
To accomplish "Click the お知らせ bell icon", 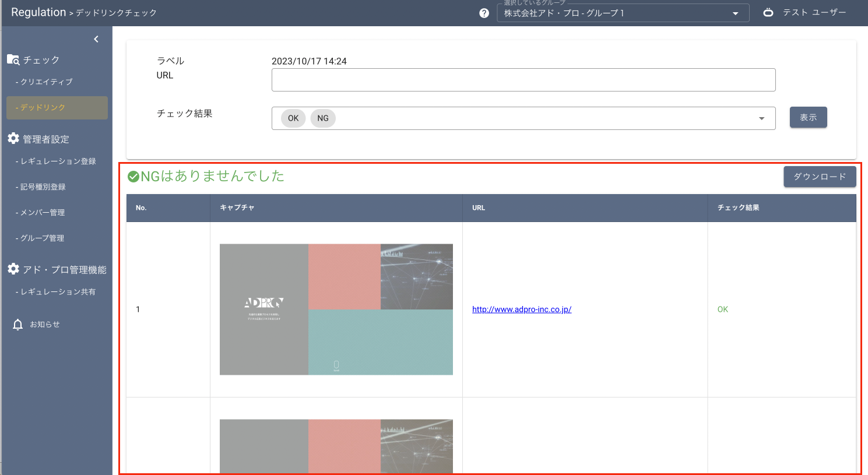I will click(x=18, y=325).
